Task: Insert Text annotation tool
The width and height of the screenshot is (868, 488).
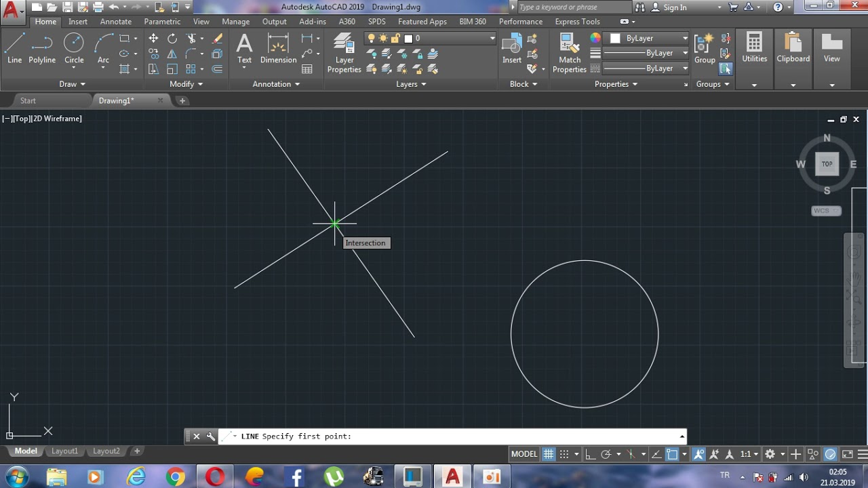Action: [x=244, y=49]
